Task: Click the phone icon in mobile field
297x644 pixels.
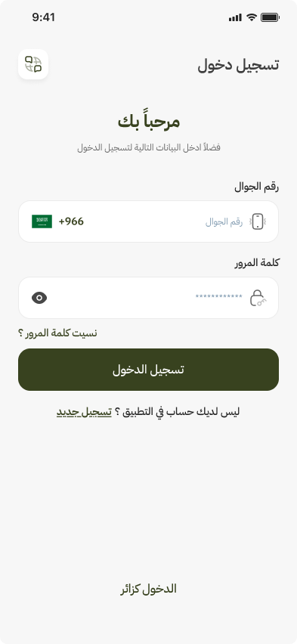Action: coord(258,221)
